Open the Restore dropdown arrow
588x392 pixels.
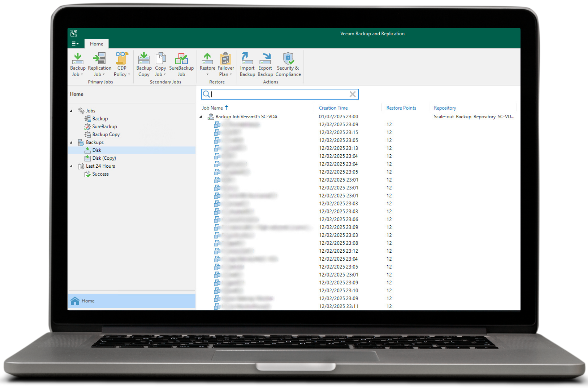point(208,74)
